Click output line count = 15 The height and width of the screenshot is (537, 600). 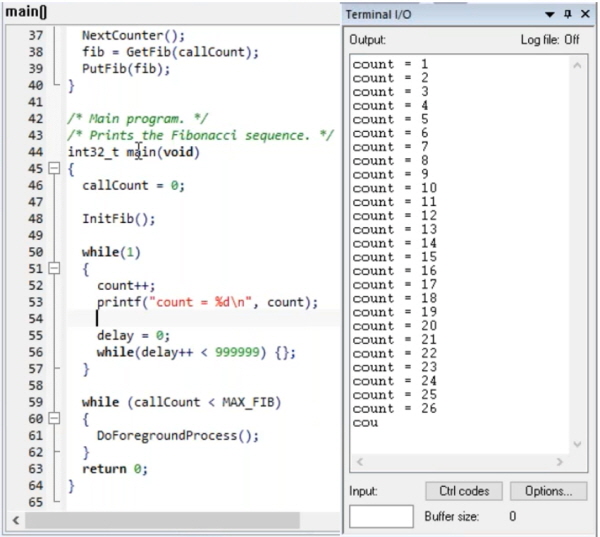tap(395, 257)
